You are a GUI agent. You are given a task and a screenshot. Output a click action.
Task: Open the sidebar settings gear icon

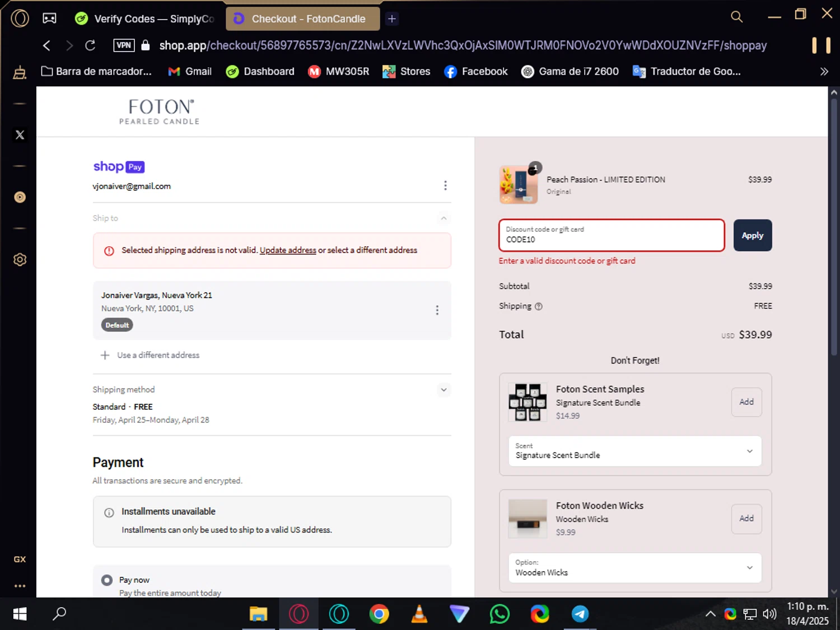tap(20, 260)
